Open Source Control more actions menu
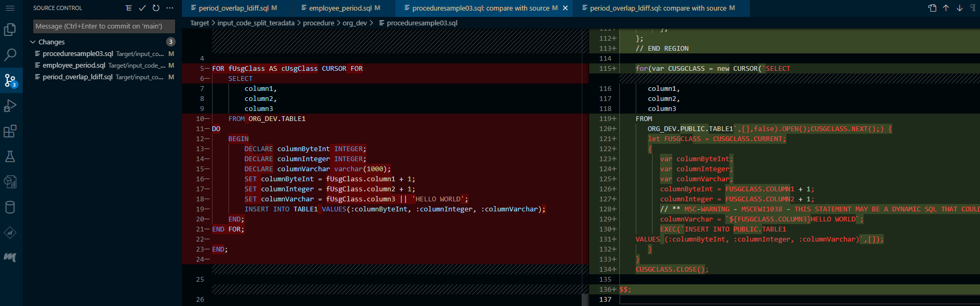This screenshot has width=980, height=306. coord(170,8)
